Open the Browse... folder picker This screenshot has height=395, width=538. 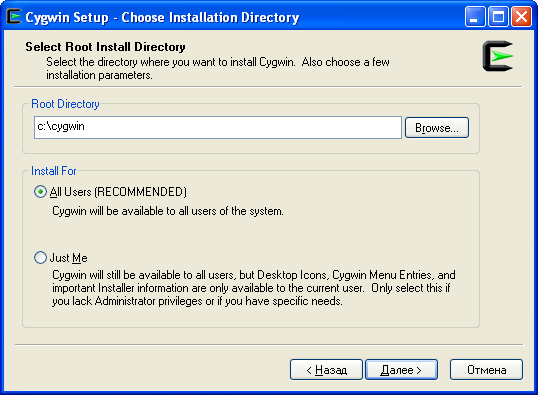click(437, 128)
